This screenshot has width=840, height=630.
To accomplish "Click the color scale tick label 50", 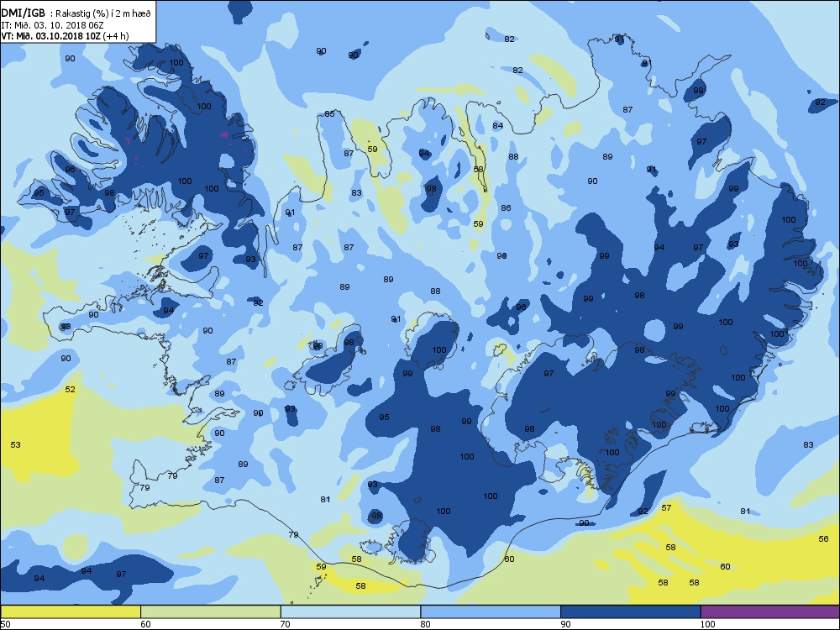I will click(5, 624).
